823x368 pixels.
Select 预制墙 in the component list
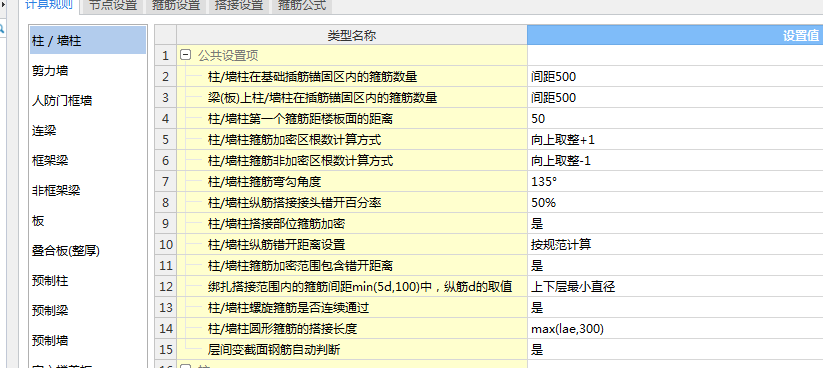(x=88, y=341)
